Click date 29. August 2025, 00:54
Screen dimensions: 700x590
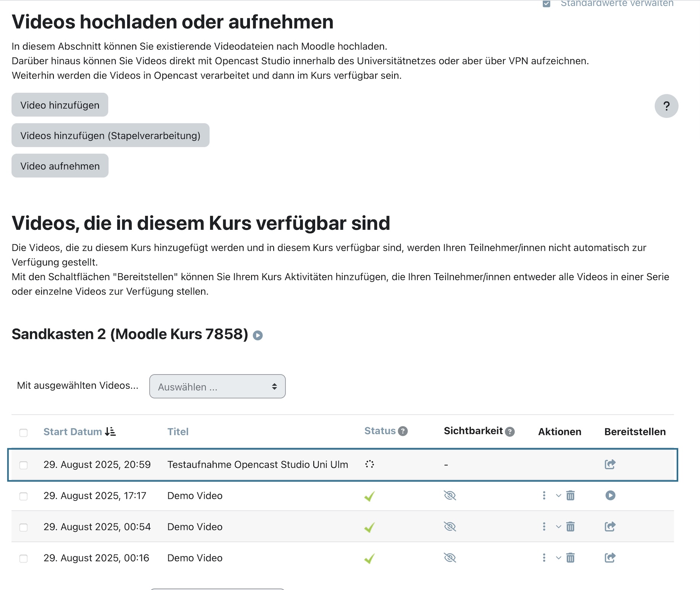point(97,527)
